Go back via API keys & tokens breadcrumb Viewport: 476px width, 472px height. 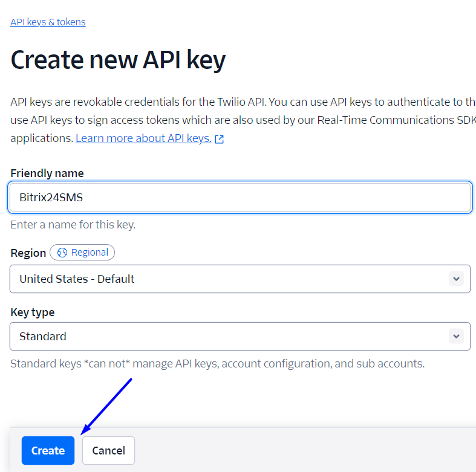tap(48, 22)
